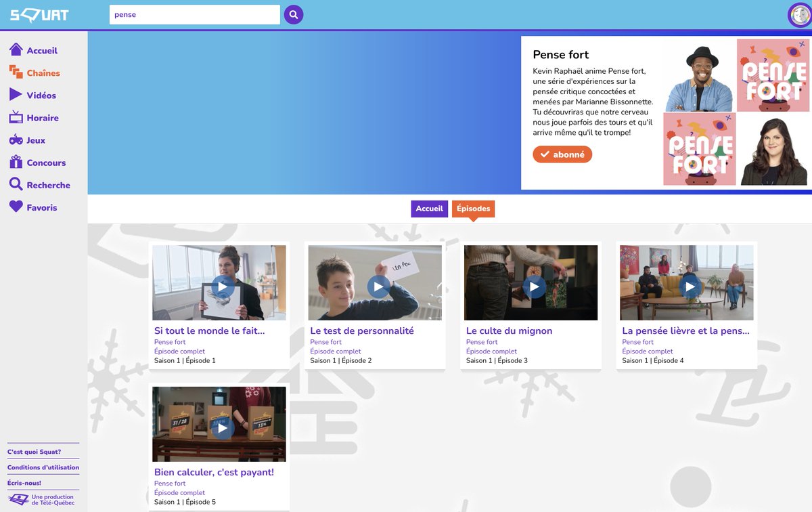Click the search field containing pense
This screenshot has height=512, width=812.
click(x=195, y=14)
